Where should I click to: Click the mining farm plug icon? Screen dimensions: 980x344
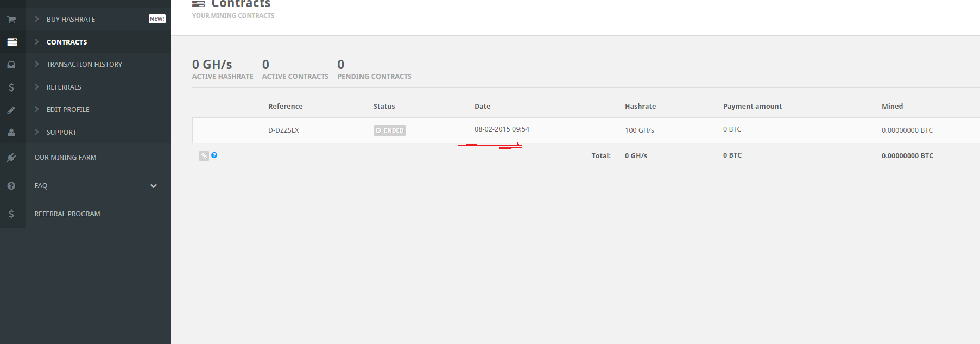(11, 158)
